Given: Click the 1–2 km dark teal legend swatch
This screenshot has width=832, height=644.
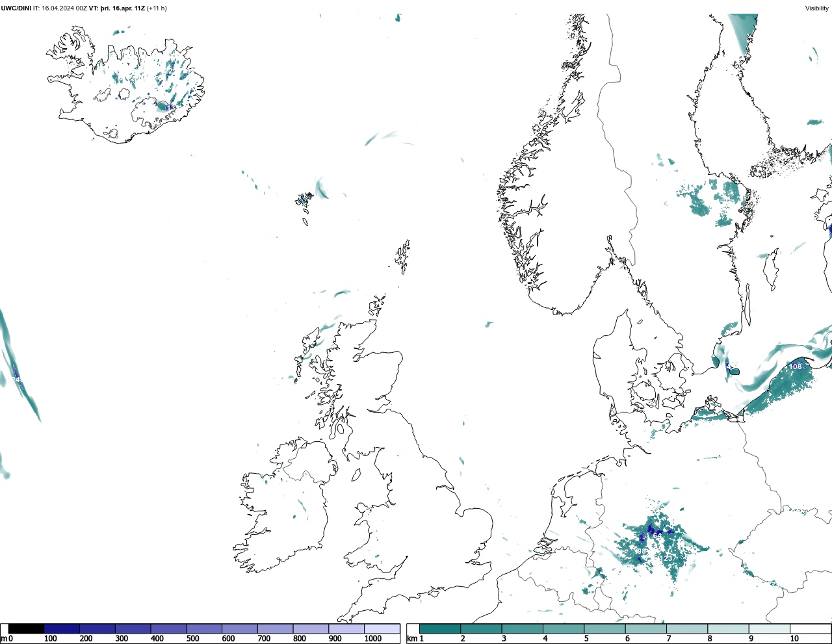Looking at the screenshot, I should pyautogui.click(x=440, y=628).
